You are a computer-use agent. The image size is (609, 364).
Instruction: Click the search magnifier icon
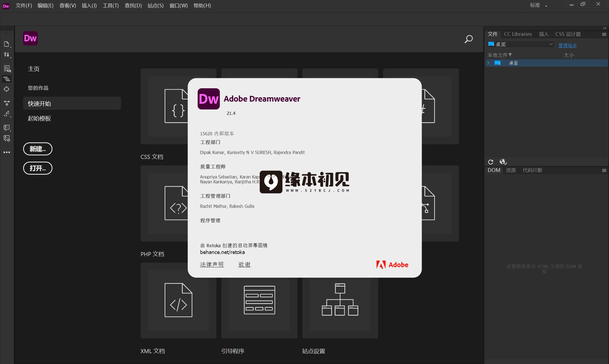pos(468,39)
